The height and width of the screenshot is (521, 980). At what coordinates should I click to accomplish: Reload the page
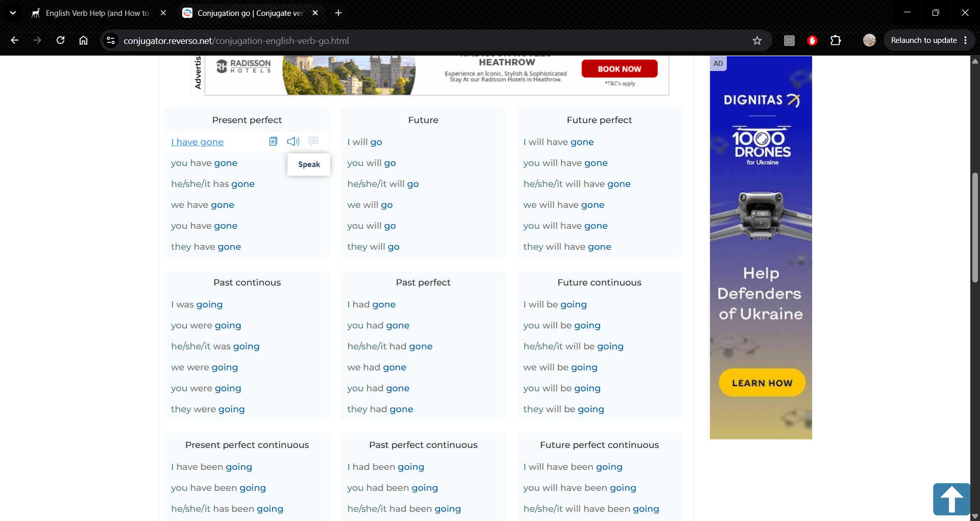tap(60, 40)
